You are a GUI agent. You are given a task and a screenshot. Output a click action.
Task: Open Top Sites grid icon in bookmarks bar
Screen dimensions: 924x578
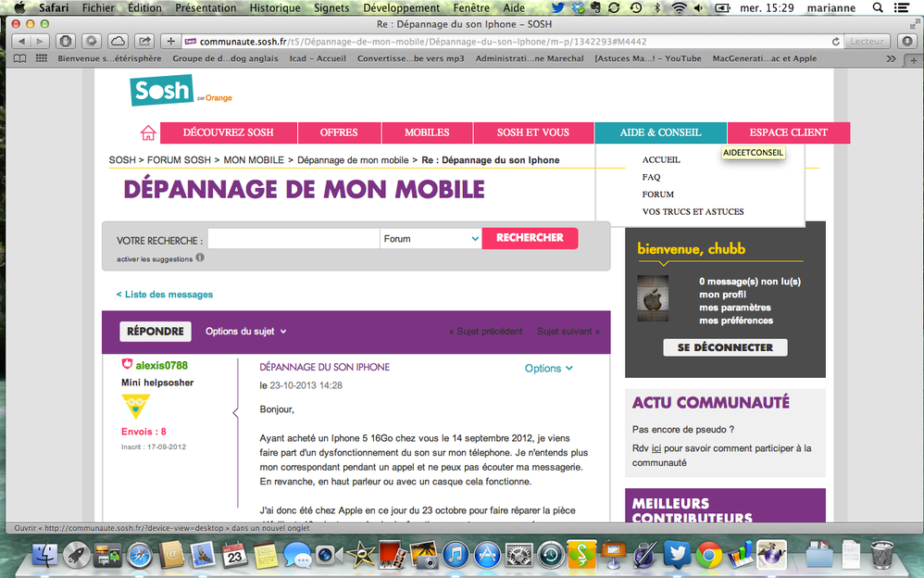40,57
